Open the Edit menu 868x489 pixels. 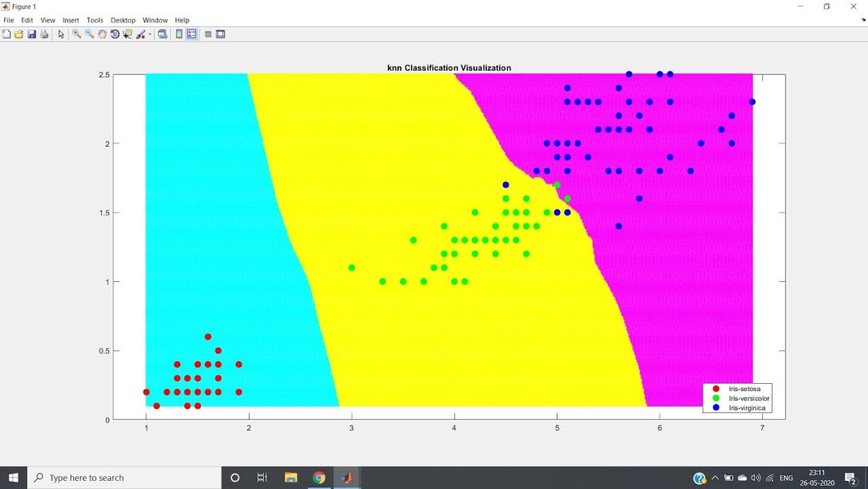pos(27,20)
